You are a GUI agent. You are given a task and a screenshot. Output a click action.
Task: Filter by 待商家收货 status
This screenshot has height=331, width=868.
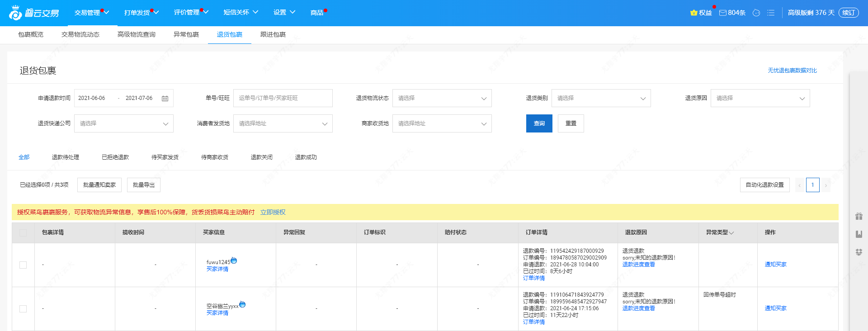pos(215,157)
